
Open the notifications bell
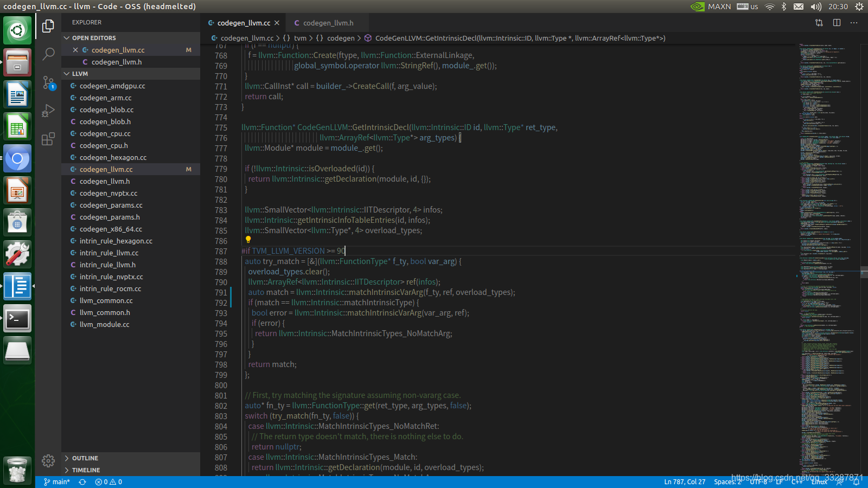point(857,482)
